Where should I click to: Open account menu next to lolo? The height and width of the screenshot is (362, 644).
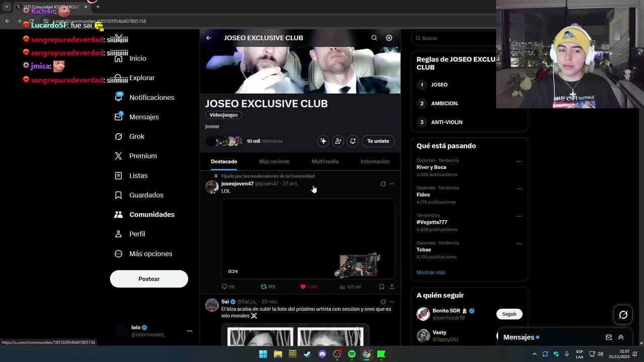[x=190, y=331]
